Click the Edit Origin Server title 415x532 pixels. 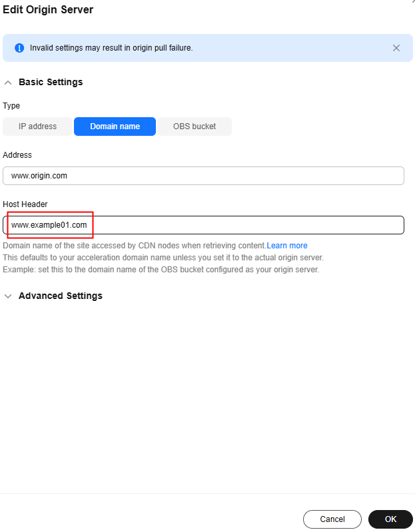[x=48, y=10]
